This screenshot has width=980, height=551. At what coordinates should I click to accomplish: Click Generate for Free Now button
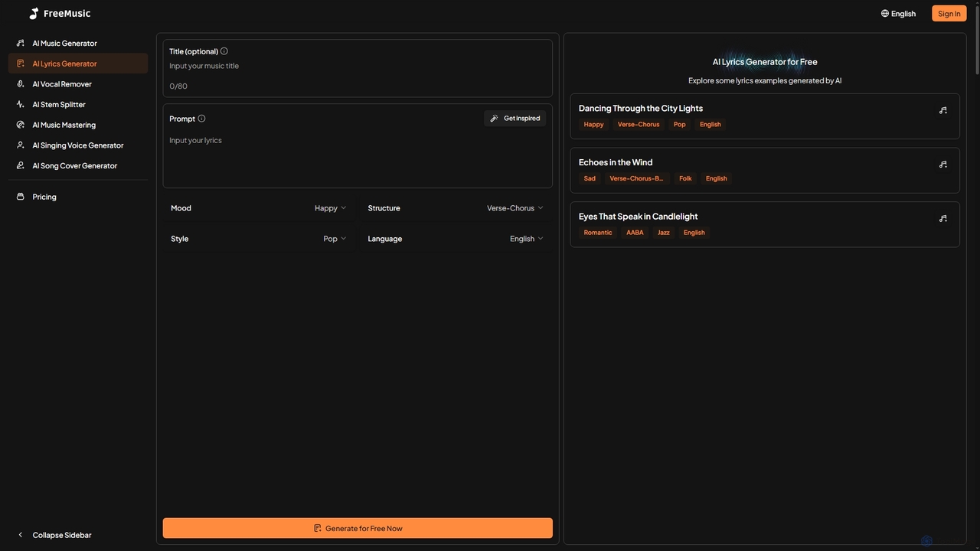pos(358,528)
